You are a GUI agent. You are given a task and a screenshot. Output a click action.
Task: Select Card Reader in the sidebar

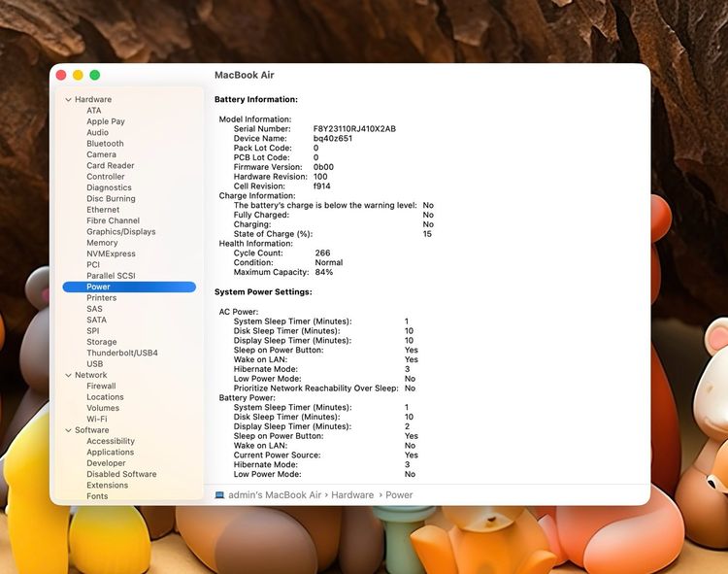[111, 165]
